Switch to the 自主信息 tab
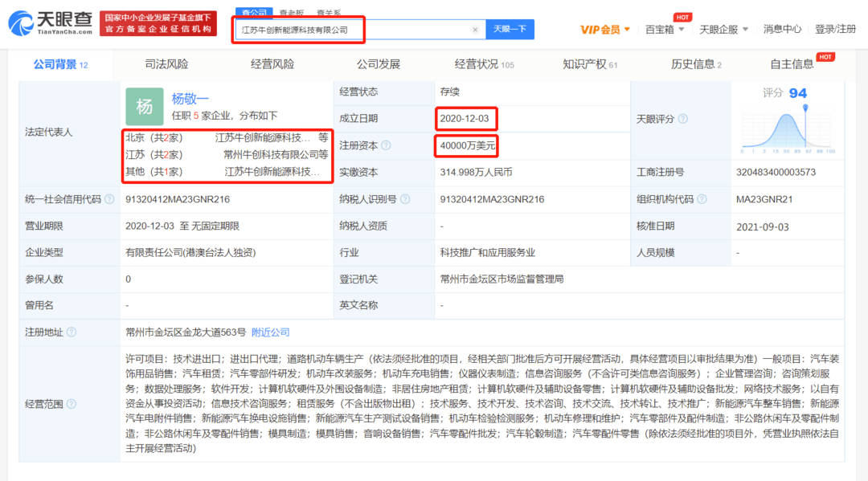 tap(792, 65)
